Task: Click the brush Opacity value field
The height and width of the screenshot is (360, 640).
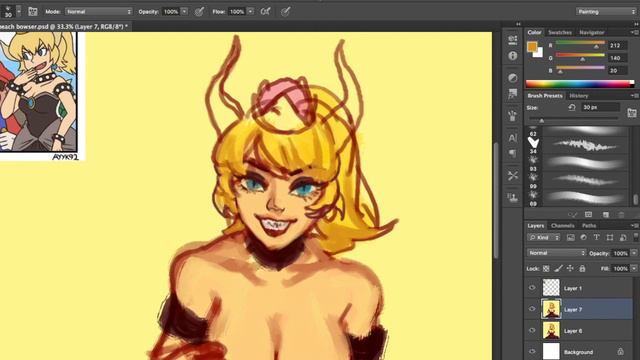Action: (x=171, y=12)
